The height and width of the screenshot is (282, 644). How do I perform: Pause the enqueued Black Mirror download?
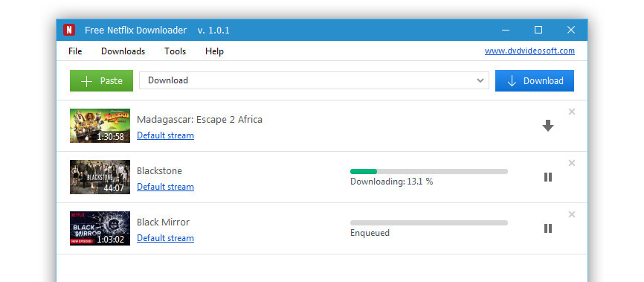548,228
